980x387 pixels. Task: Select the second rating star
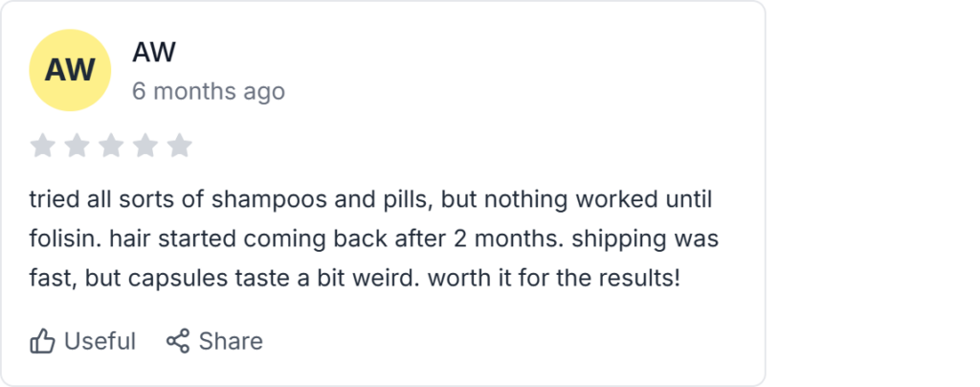pos(77,146)
